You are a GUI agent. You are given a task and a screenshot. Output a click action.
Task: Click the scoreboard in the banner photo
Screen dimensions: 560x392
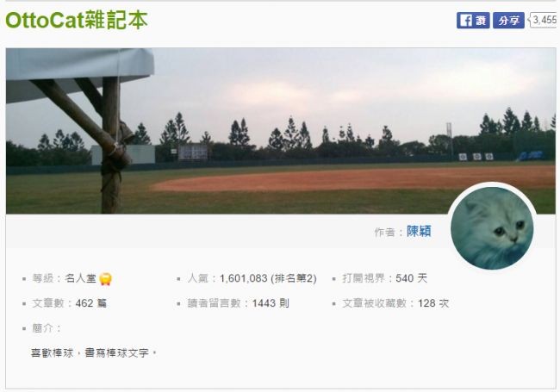tap(193, 152)
